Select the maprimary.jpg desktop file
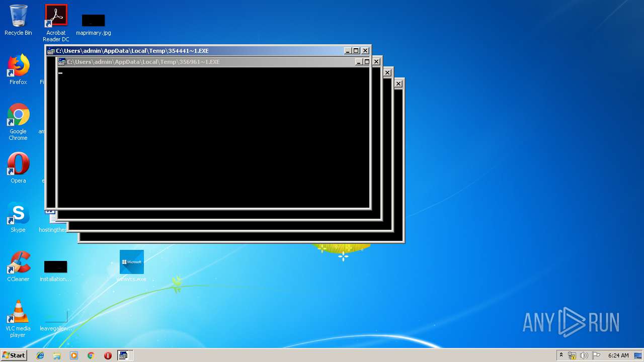 point(94,25)
